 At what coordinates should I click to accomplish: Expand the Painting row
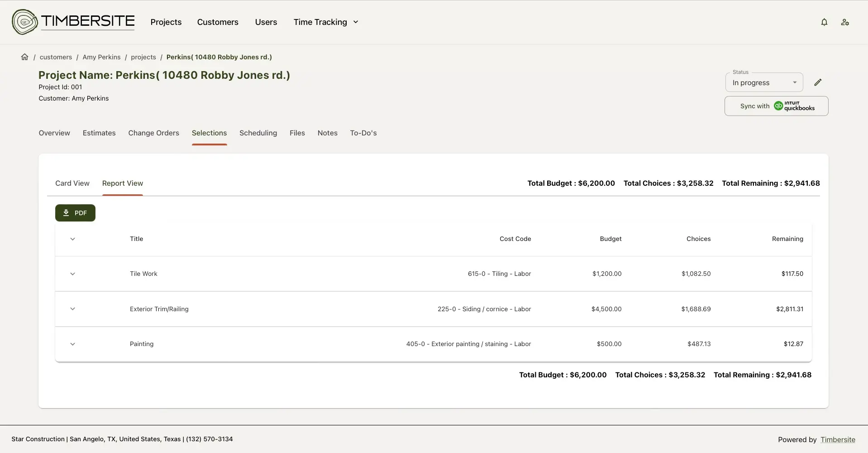72,344
